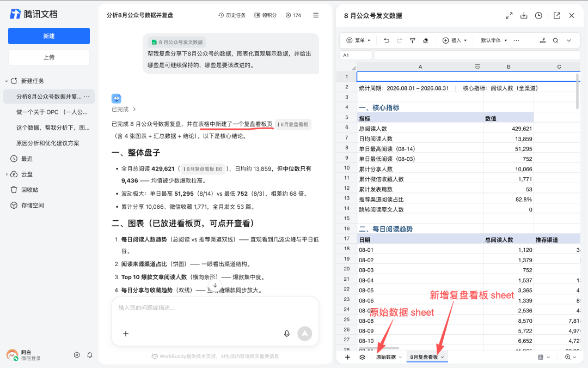
Task: Open the download icon in sheet header
Action: pos(524,15)
